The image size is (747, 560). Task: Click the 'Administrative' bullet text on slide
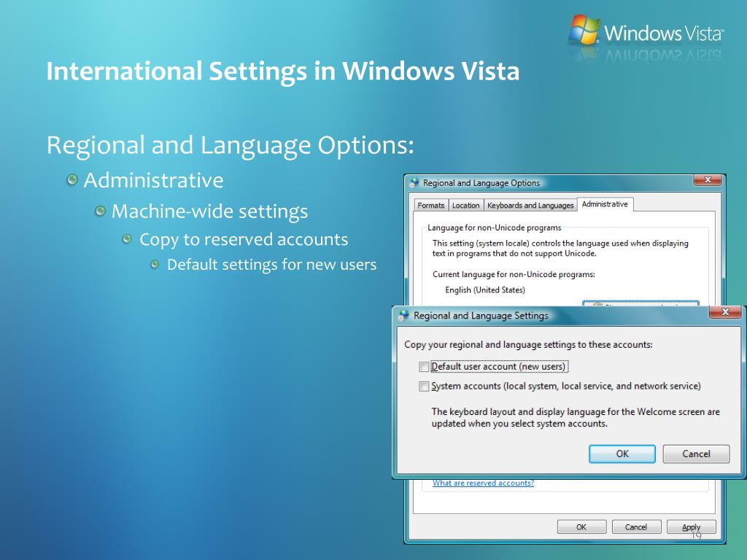153,181
